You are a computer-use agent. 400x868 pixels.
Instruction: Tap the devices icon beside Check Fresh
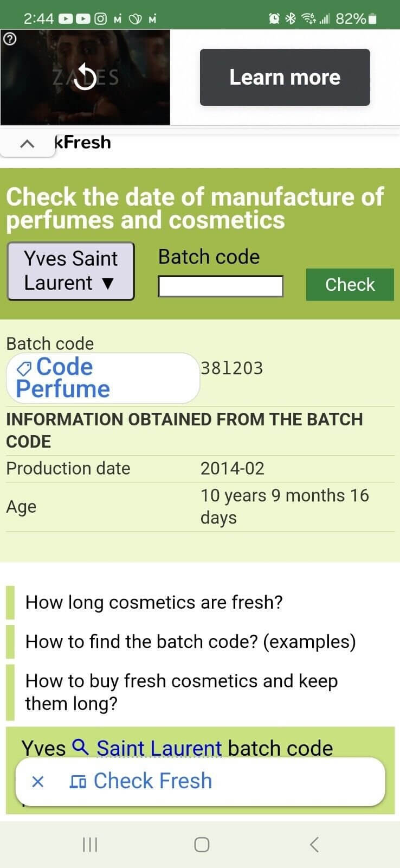(x=78, y=782)
